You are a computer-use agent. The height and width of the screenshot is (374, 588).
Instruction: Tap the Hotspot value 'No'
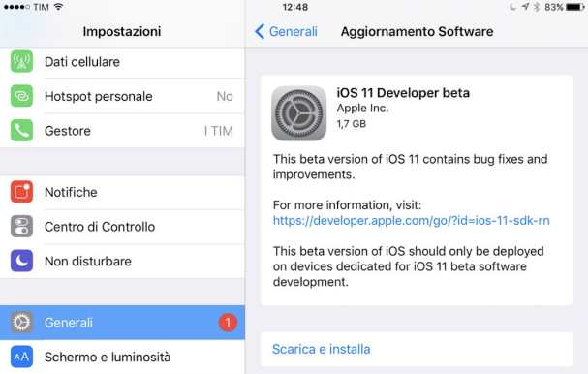[x=225, y=97]
